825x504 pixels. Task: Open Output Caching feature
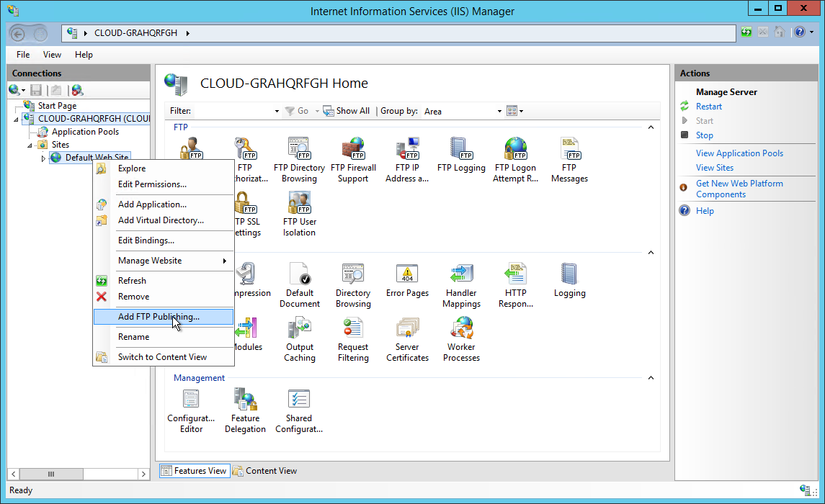(300, 340)
